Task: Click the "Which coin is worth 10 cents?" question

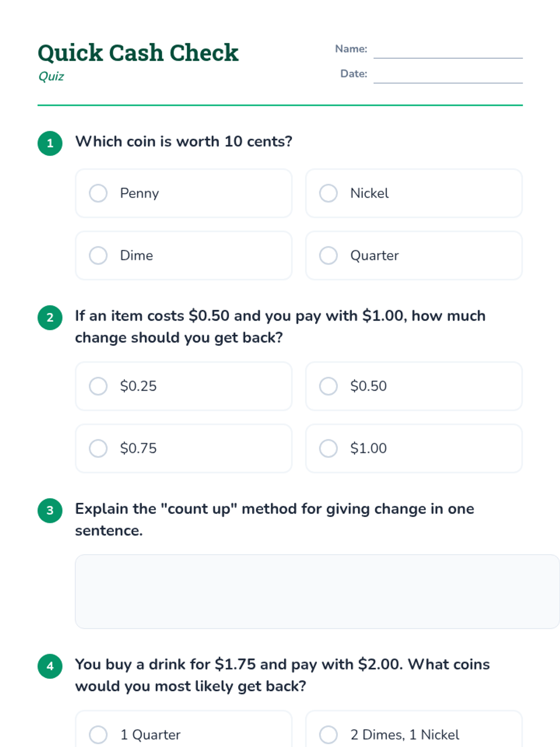Action: [x=184, y=141]
